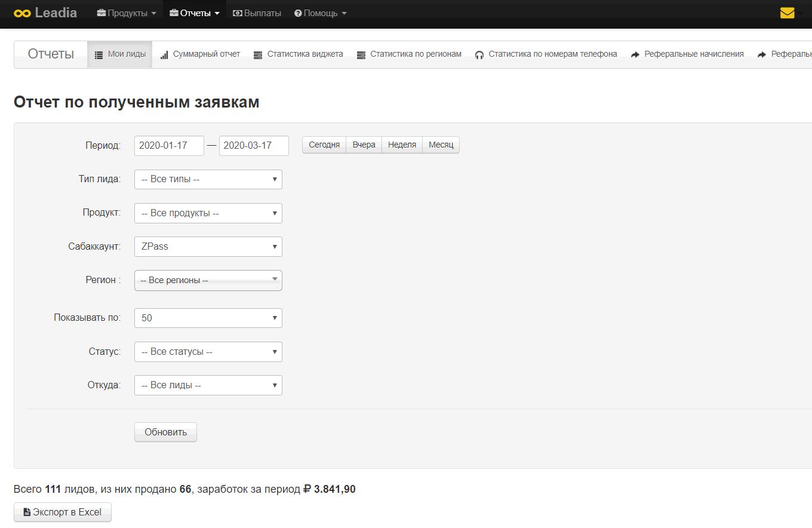This screenshot has height=528, width=812.
Task: Expand the Статус dropdown showing Все статусы
Action: (208, 352)
